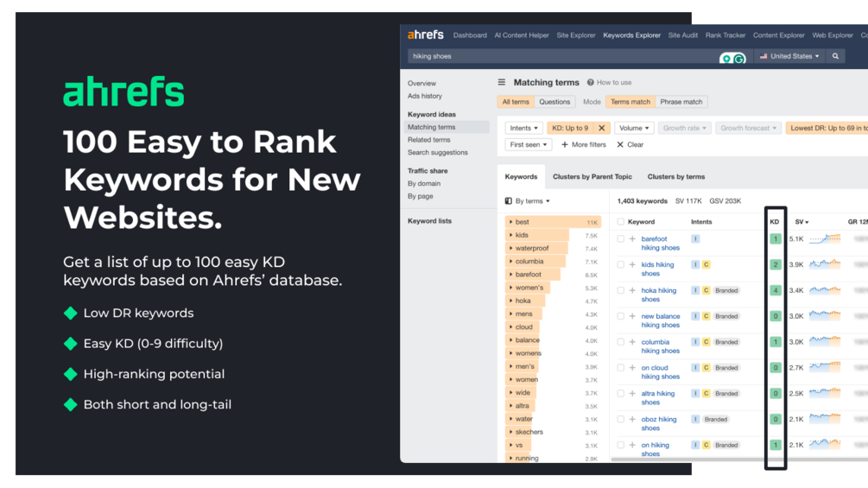The image size is (868, 488).
Task: Select the 'kids' term group row
Action: 553,235
